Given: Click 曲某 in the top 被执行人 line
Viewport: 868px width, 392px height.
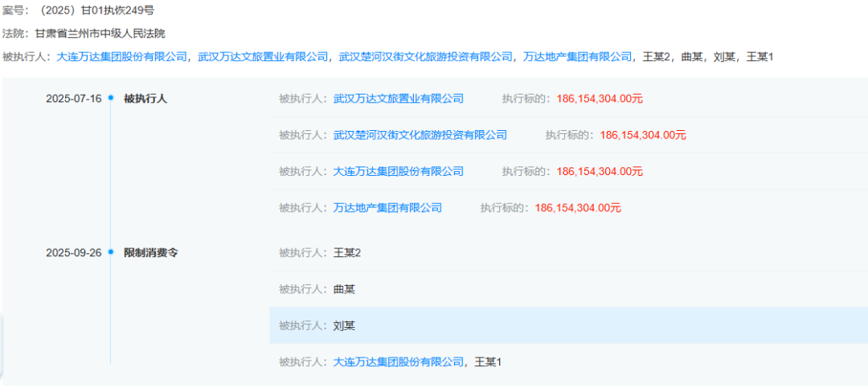Looking at the screenshot, I should click(x=691, y=56).
